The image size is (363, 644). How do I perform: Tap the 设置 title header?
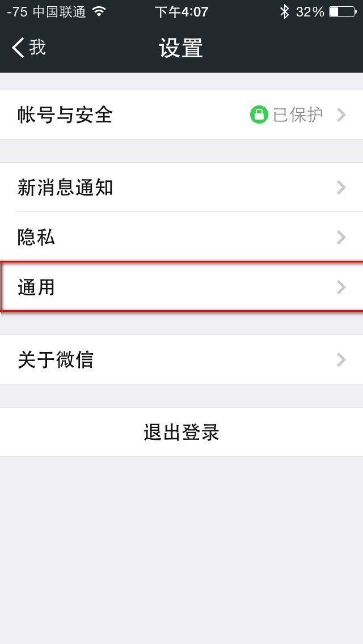pyautogui.click(x=181, y=48)
